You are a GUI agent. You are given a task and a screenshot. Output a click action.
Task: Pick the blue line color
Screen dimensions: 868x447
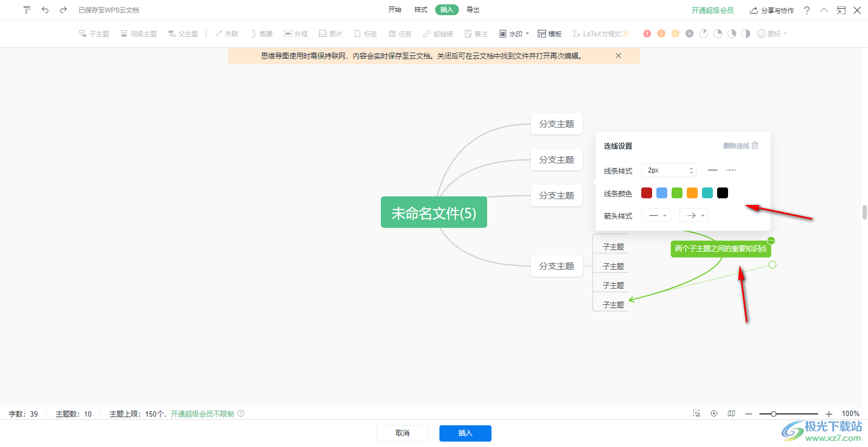(662, 193)
